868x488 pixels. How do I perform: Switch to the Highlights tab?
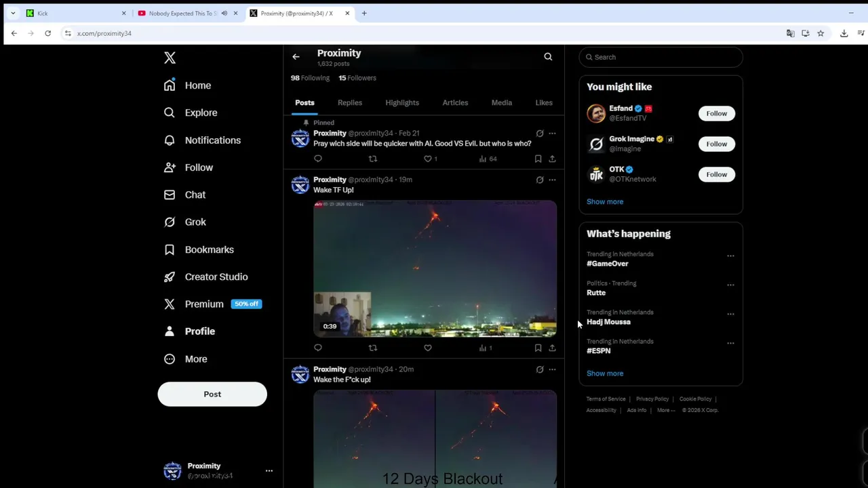pos(402,102)
